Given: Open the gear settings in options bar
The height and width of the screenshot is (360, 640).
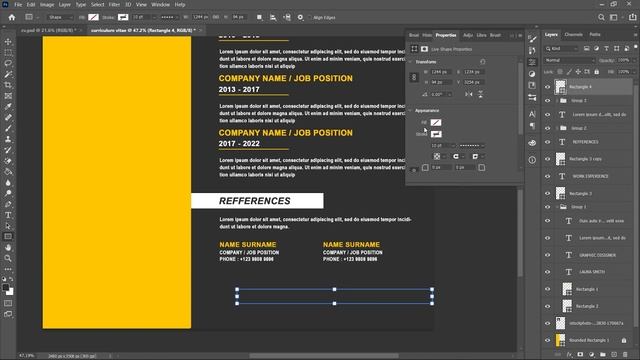Looking at the screenshot, I should point(300,17).
